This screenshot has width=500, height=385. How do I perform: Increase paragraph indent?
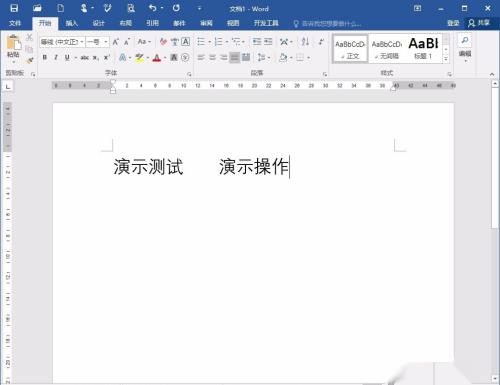pos(268,42)
